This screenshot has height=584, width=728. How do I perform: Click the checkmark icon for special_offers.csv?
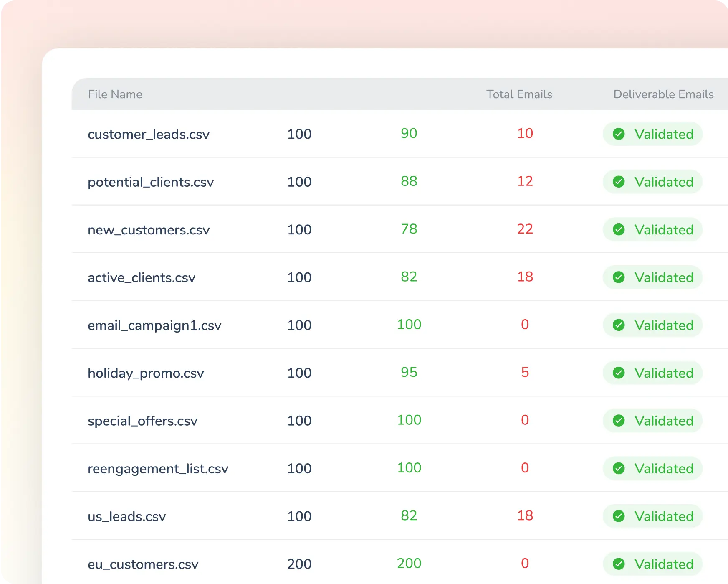[619, 421]
